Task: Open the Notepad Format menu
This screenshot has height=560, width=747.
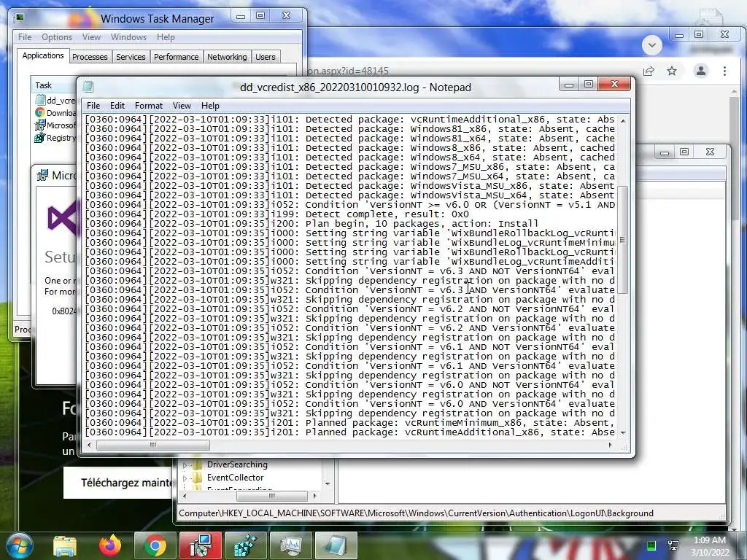Action: coord(149,106)
